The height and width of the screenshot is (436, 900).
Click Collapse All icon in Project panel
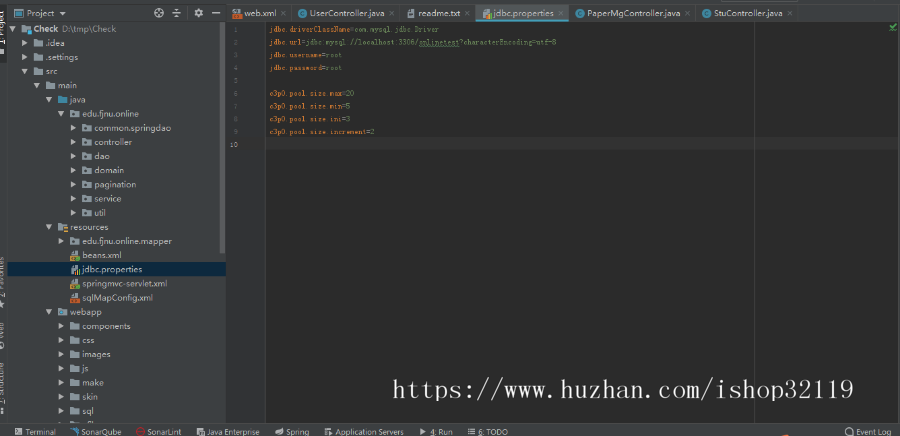176,13
